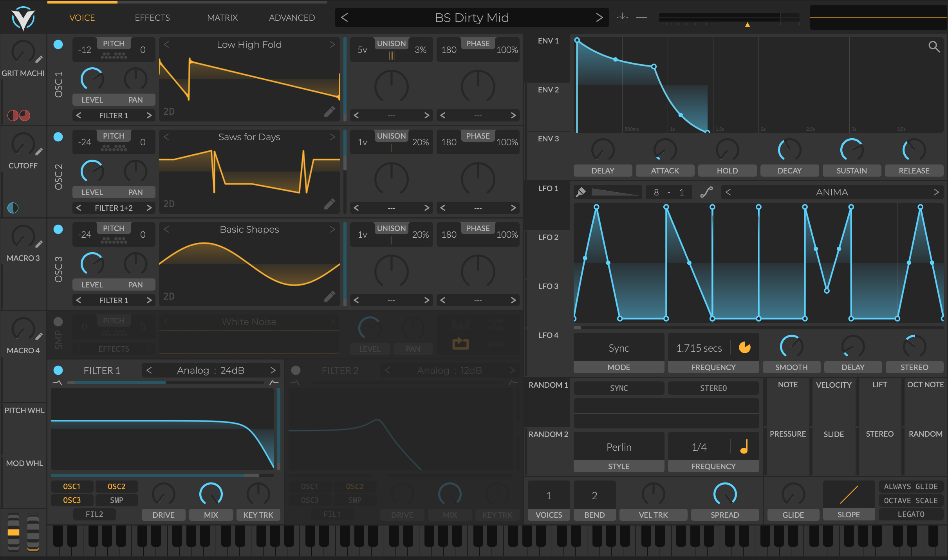Click the LFO paint brush icon
Screen dimensions: 948x560
click(581, 192)
